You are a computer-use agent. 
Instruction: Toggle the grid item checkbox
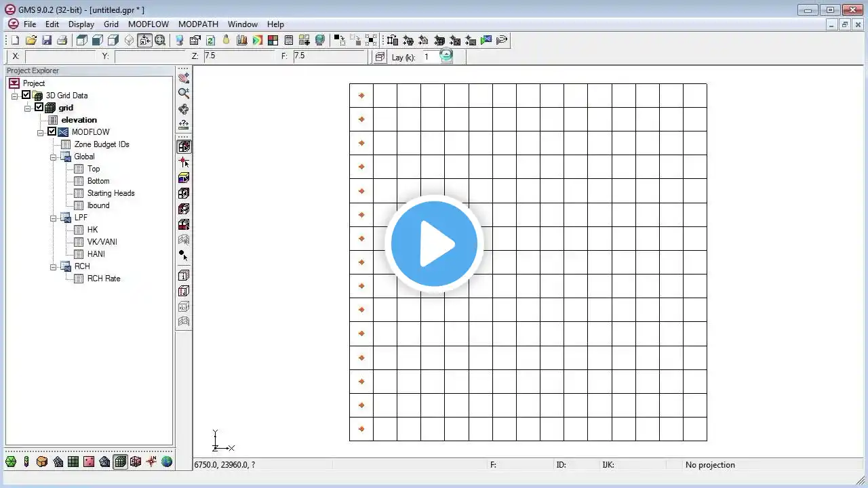point(39,108)
